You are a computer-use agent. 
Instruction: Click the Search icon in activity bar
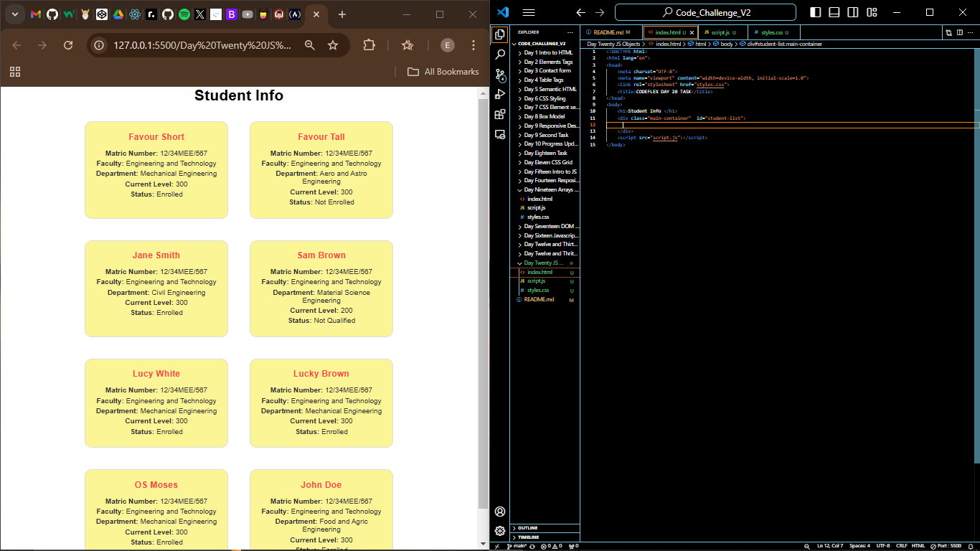(x=500, y=55)
